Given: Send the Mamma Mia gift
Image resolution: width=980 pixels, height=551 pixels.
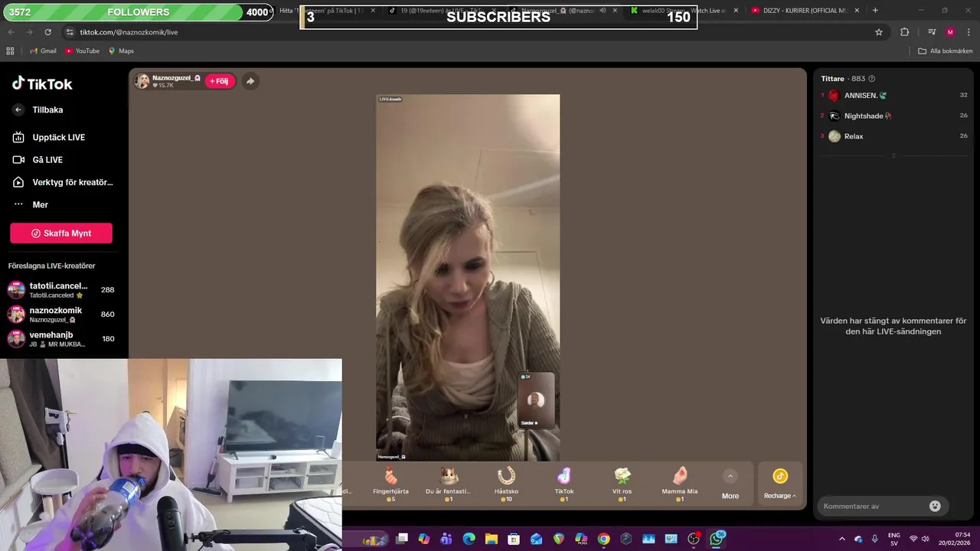Looking at the screenshot, I should 680,484.
